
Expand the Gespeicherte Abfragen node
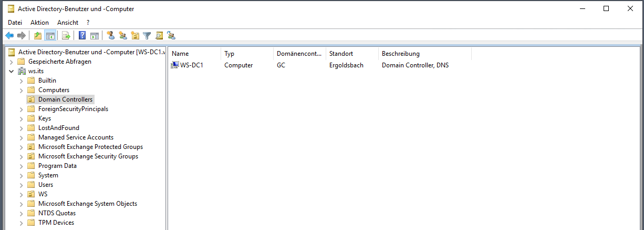point(11,62)
